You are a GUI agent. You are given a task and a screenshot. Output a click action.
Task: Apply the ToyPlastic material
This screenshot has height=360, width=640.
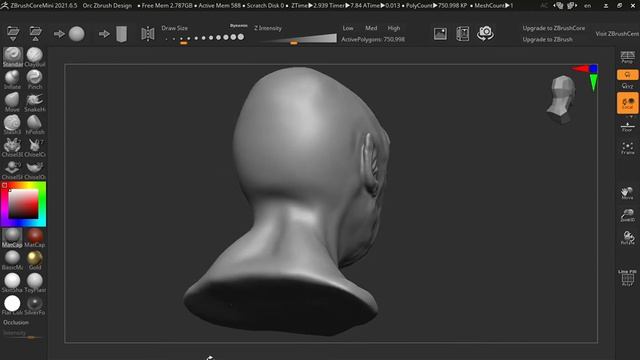(35, 283)
